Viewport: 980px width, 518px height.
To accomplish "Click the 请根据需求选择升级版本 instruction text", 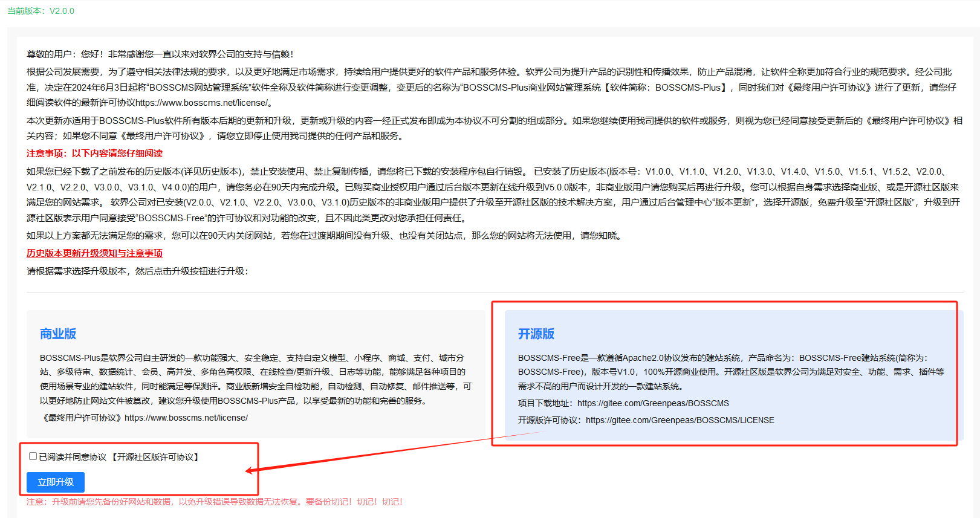I will click(137, 271).
